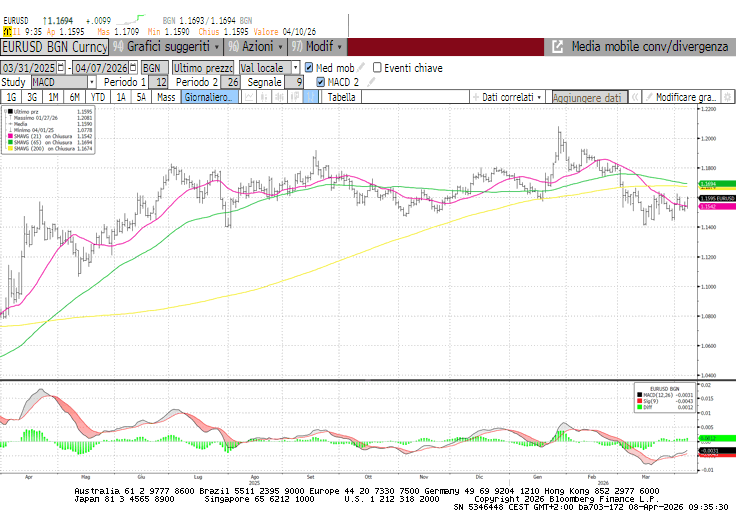Open chart settings gear icon
The width and height of the screenshot is (736, 530).
[727, 97]
